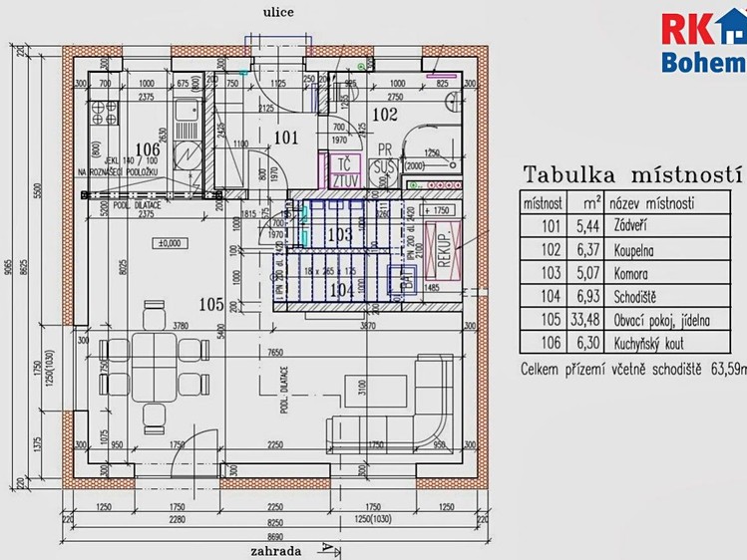Click the "název místnosti" table header cell
The width and height of the screenshot is (747, 560).
666,203
